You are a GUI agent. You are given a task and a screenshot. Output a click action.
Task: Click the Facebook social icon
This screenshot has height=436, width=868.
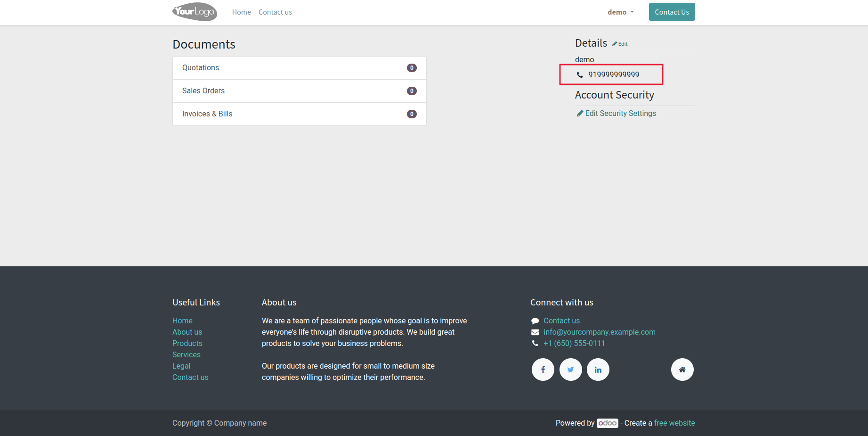(x=543, y=370)
